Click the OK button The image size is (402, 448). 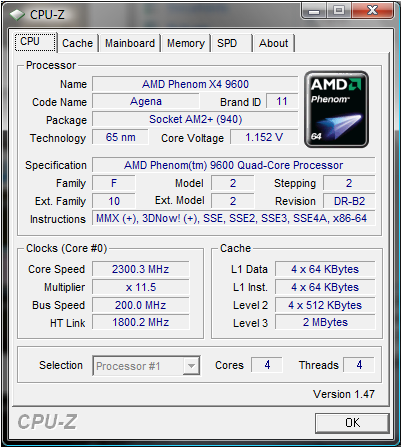pyautogui.click(x=352, y=423)
